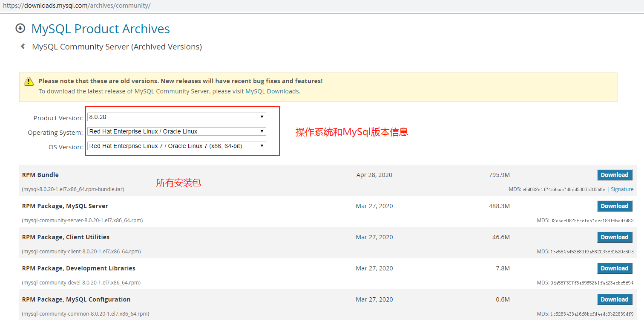Open the OS Version dropdown
The height and width of the screenshot is (325, 644).
tap(177, 146)
